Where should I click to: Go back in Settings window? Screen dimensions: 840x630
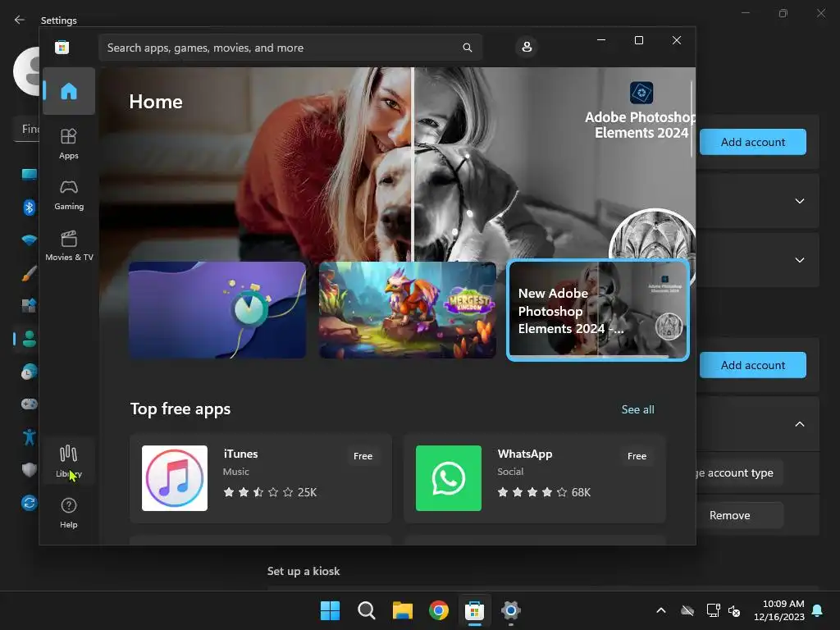coord(20,20)
